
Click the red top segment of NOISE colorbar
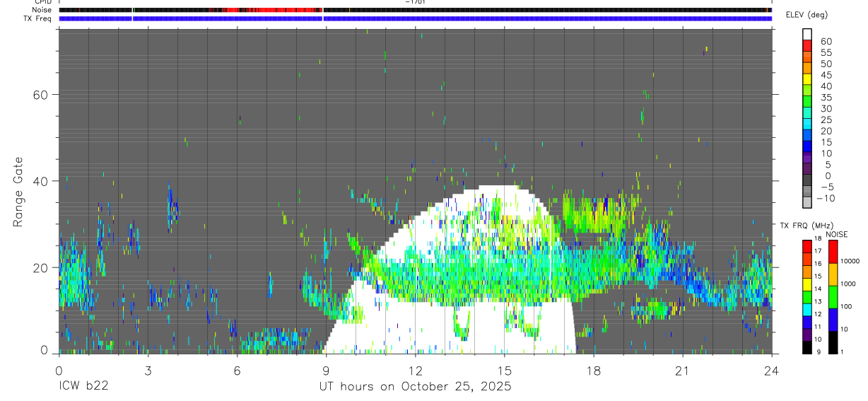[833, 252]
